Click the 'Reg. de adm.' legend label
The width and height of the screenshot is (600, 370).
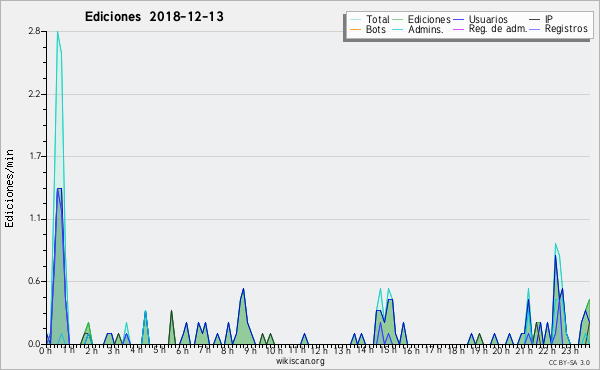click(498, 29)
